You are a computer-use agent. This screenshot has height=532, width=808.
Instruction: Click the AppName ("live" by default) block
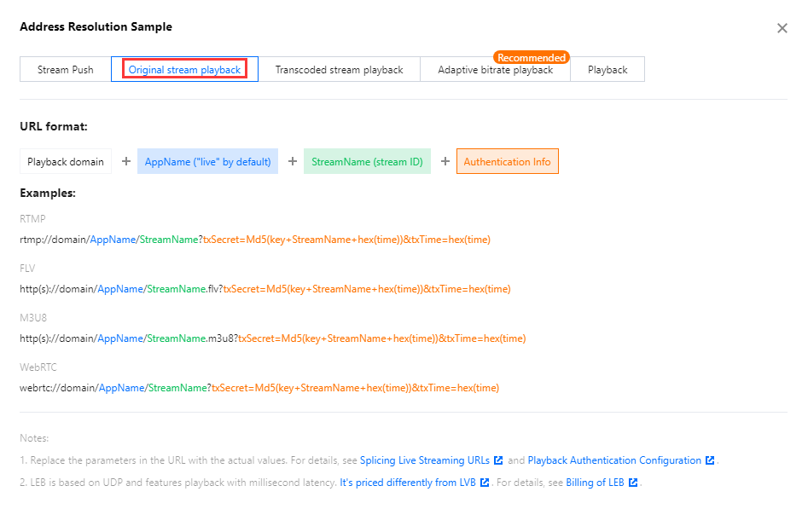click(x=207, y=161)
